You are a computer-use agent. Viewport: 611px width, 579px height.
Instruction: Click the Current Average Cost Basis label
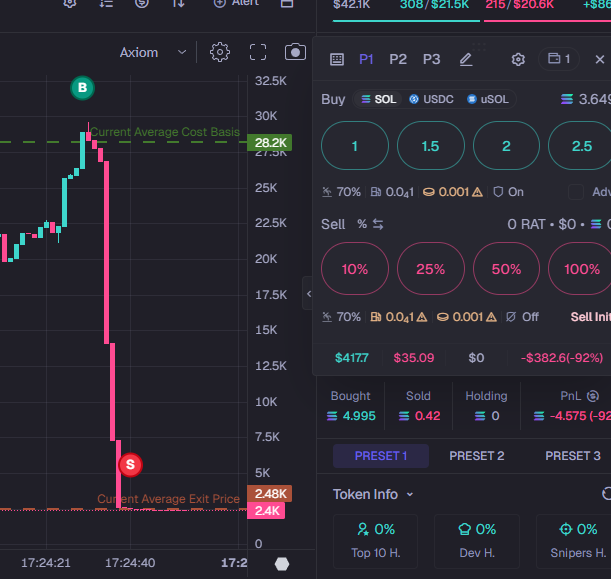(x=165, y=132)
